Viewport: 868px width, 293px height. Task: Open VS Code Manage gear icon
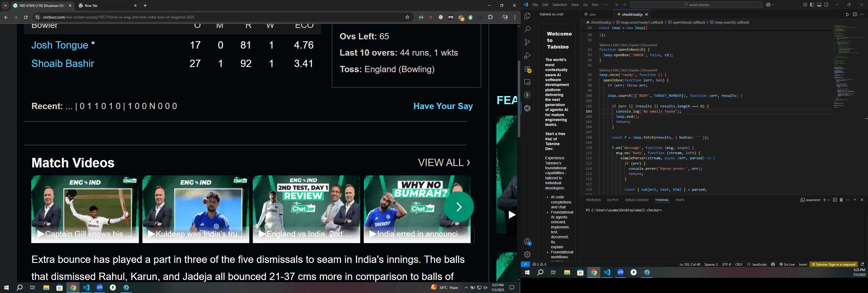(x=527, y=254)
